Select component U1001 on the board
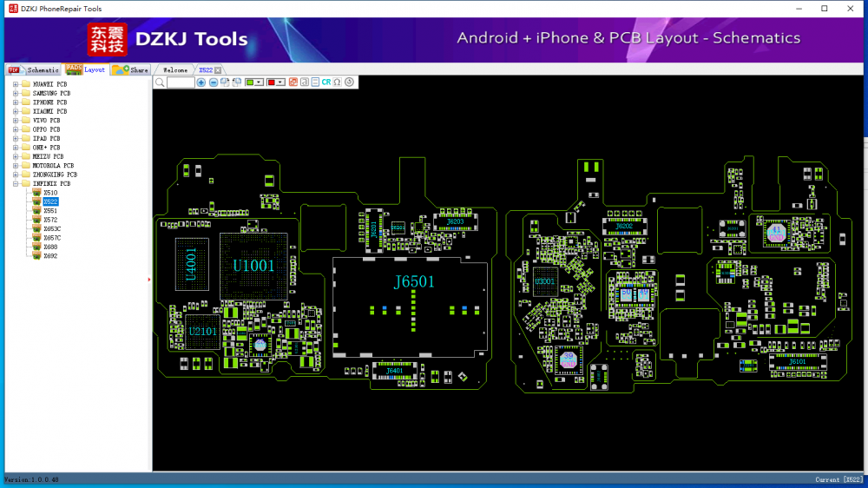 pos(253,266)
